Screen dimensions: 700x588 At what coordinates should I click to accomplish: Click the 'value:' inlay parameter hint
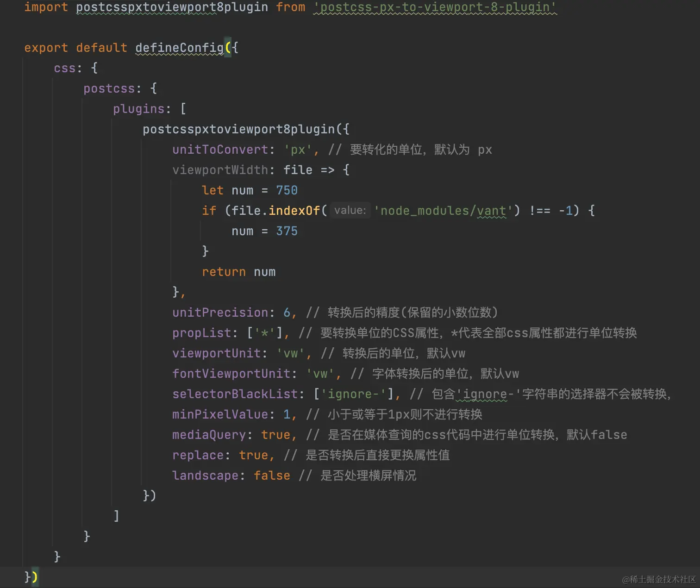coord(350,210)
